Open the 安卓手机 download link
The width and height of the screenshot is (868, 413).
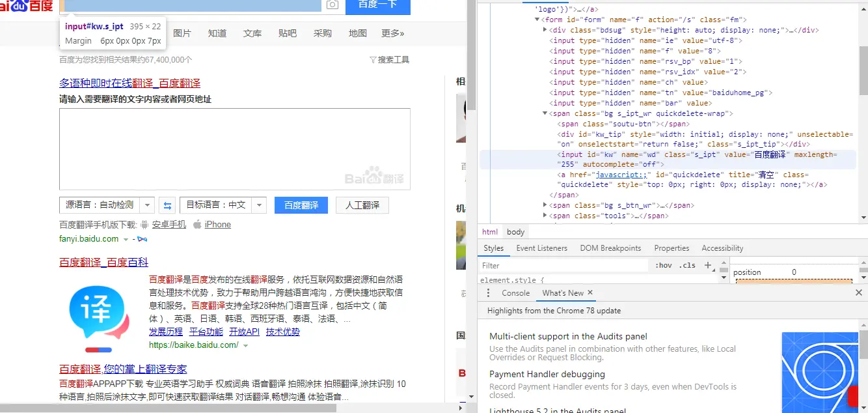click(169, 225)
